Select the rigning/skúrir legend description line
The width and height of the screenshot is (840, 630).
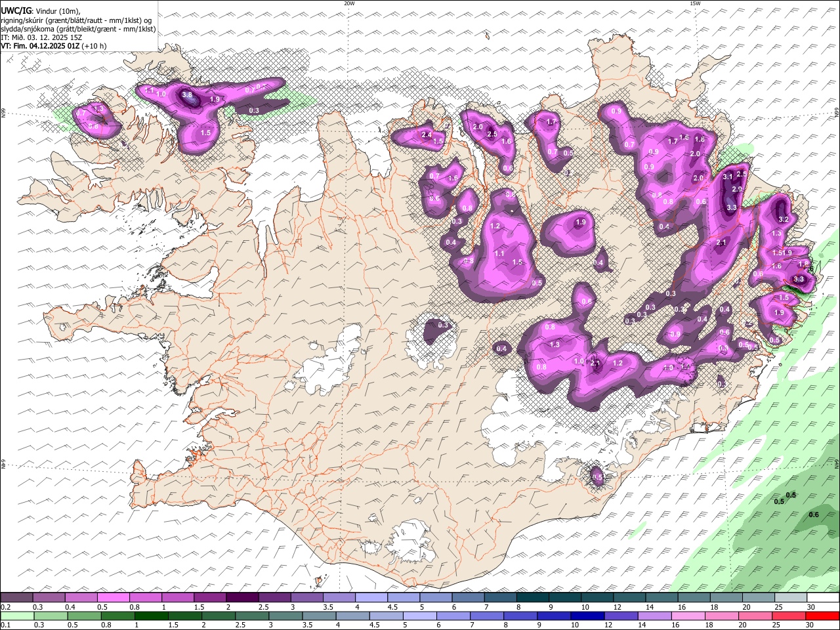pyautogui.click(x=76, y=20)
